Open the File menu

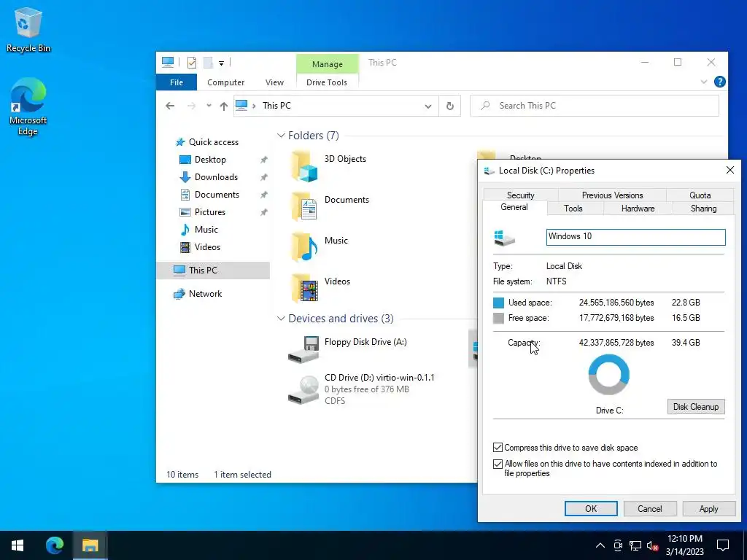177,82
